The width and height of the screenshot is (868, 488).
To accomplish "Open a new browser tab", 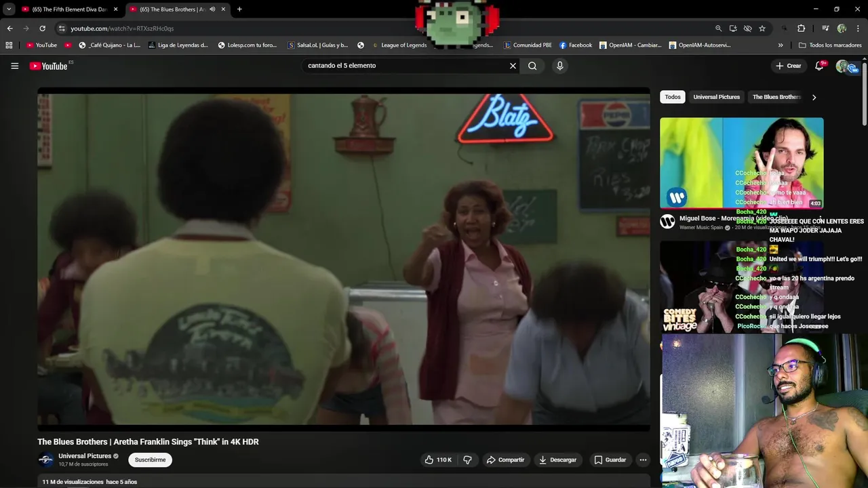I will 239,9.
